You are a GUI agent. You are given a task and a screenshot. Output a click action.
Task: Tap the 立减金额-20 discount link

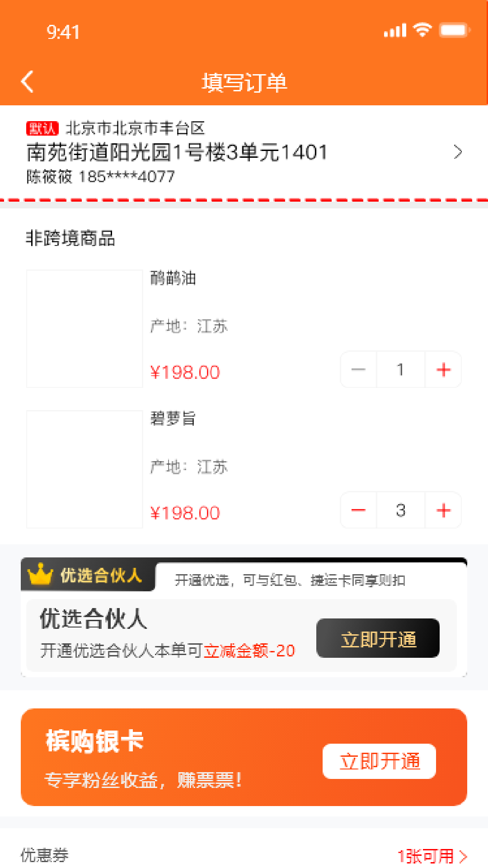click(249, 651)
